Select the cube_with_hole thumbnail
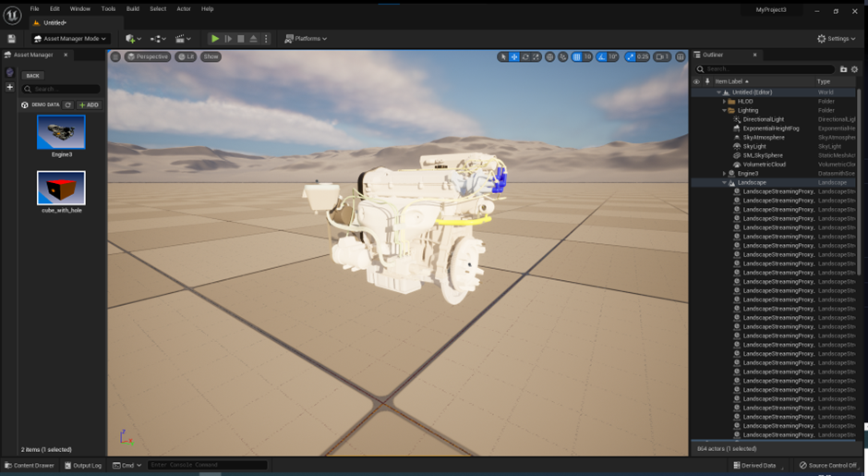 click(x=61, y=188)
